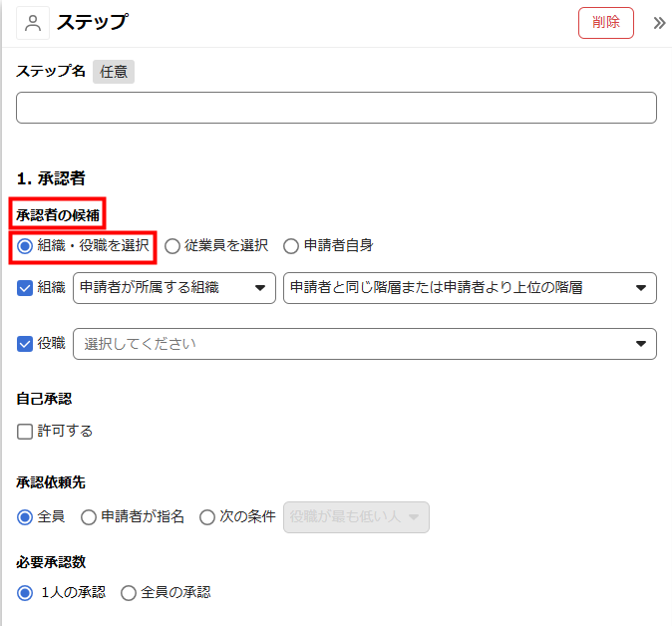Image resolution: width=672 pixels, height=626 pixels.
Task: Select 申請者が指名 radio option
Action: 89,517
